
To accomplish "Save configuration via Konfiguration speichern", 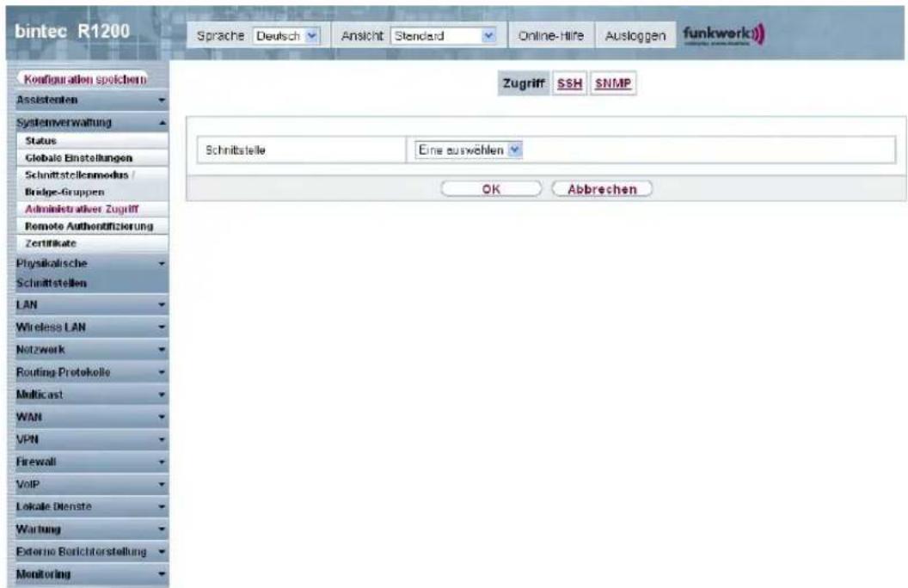I will 84,79.
